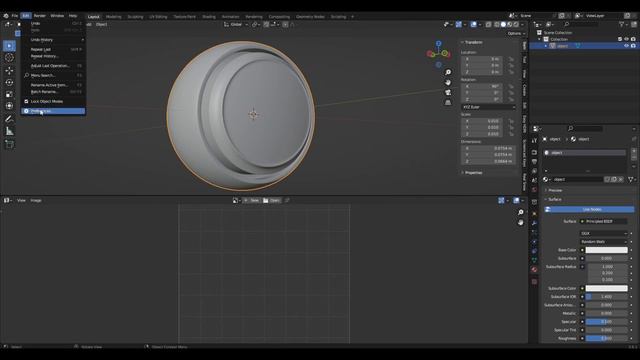The width and height of the screenshot is (640, 360).
Task: Hide Collection with its eye icon
Action: tap(626, 39)
